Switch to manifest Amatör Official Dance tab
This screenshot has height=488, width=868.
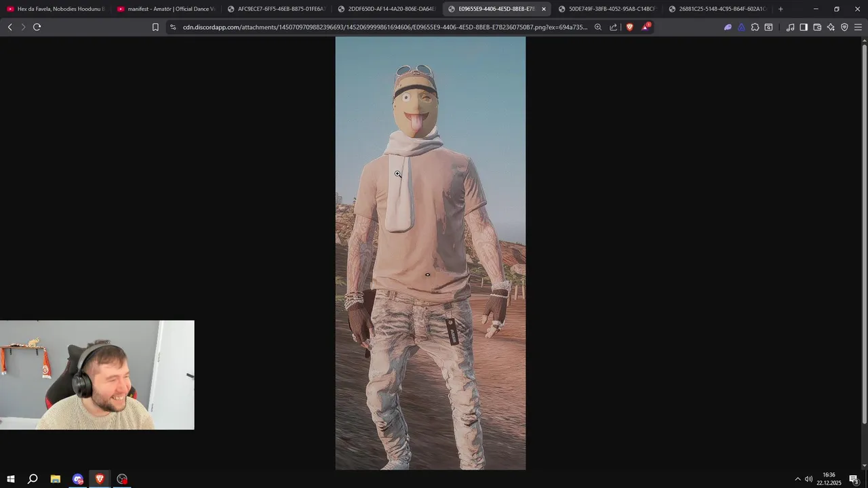pyautogui.click(x=165, y=9)
